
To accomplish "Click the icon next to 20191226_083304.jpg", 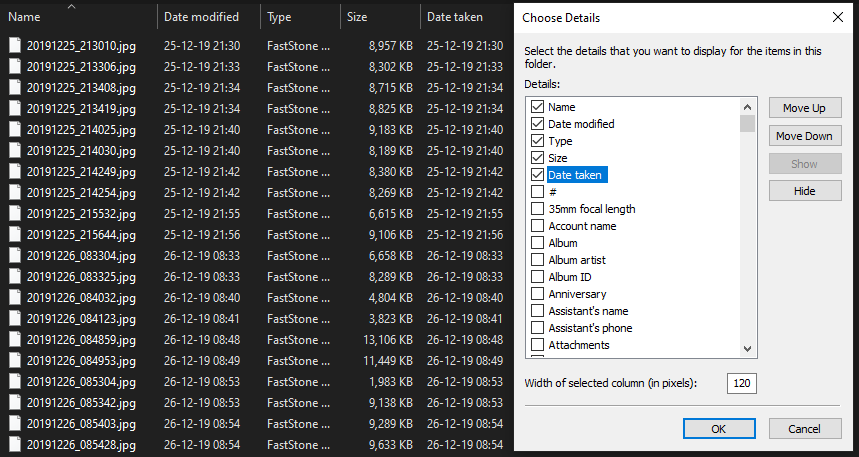I will (15, 256).
